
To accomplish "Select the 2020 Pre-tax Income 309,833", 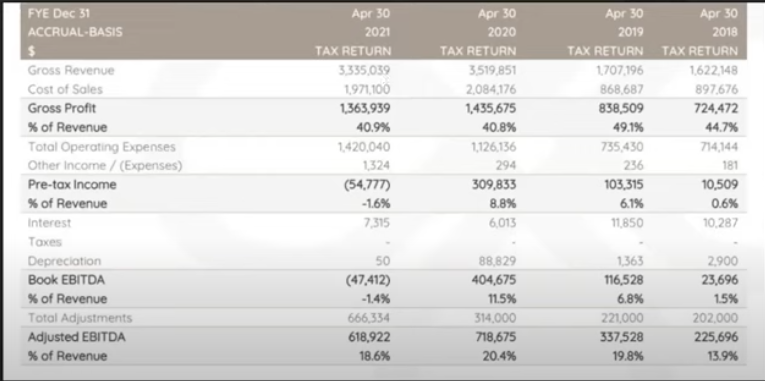I will pyautogui.click(x=495, y=184).
